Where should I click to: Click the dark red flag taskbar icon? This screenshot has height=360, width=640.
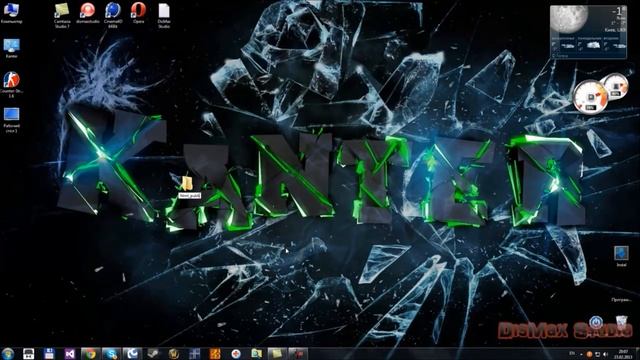tap(298, 353)
